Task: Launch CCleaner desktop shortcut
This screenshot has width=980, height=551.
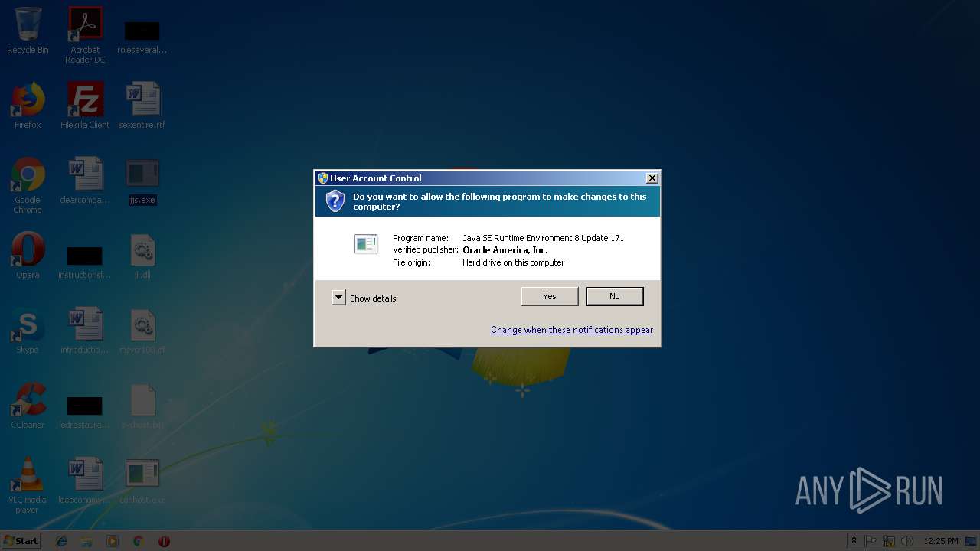Action: pos(28,406)
